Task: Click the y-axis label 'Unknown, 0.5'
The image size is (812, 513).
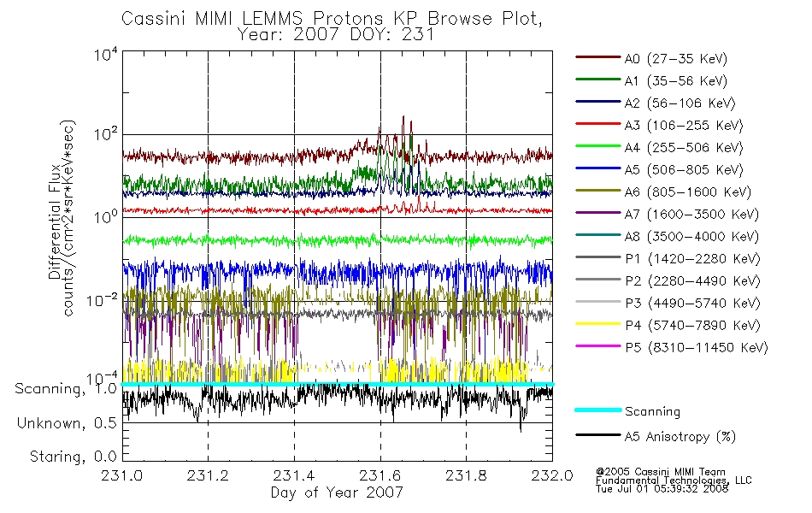Action: [67, 423]
